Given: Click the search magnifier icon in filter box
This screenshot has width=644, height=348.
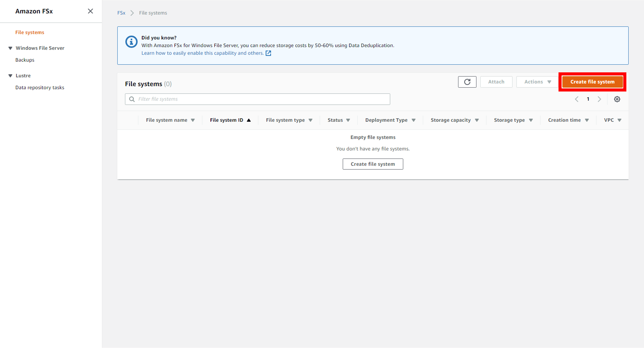Looking at the screenshot, I should [132, 99].
